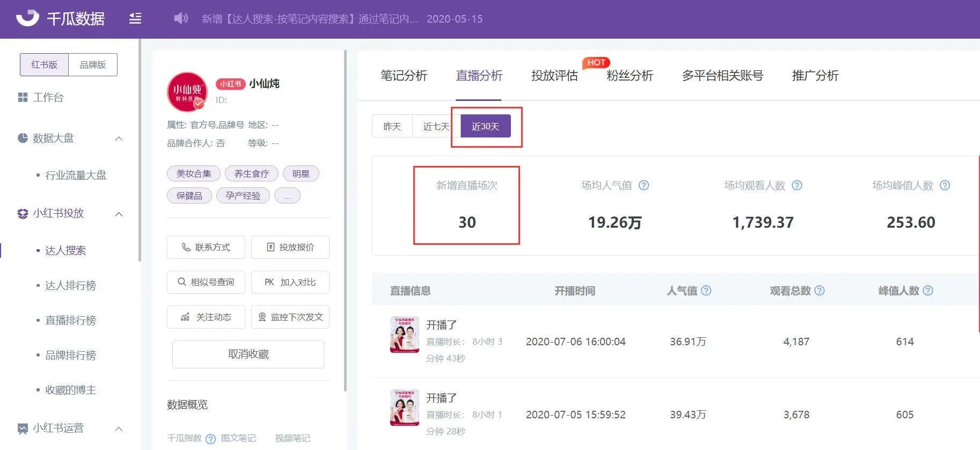Click the magnifier icon in 相似号查询
This screenshot has height=450, width=980.
click(x=182, y=282)
